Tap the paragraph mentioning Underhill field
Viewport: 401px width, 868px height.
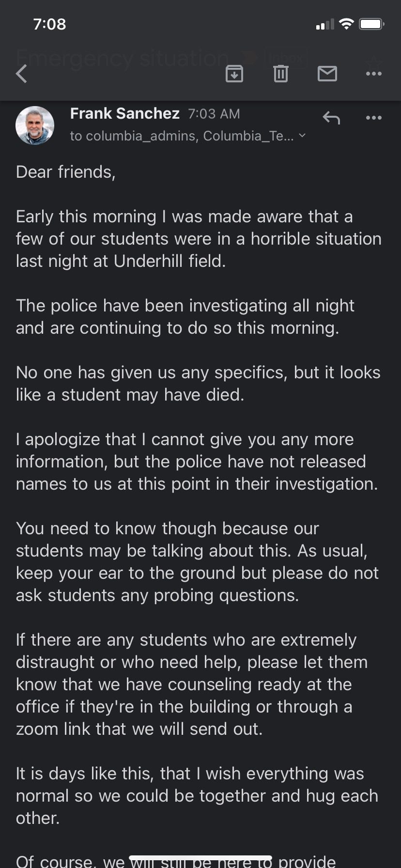click(x=199, y=239)
